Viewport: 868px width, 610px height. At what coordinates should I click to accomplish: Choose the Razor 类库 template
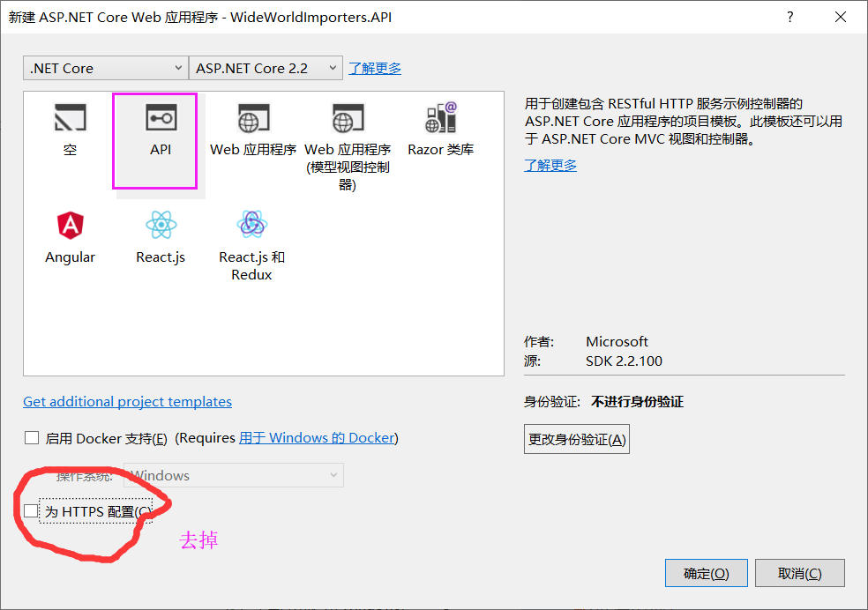pos(441,130)
